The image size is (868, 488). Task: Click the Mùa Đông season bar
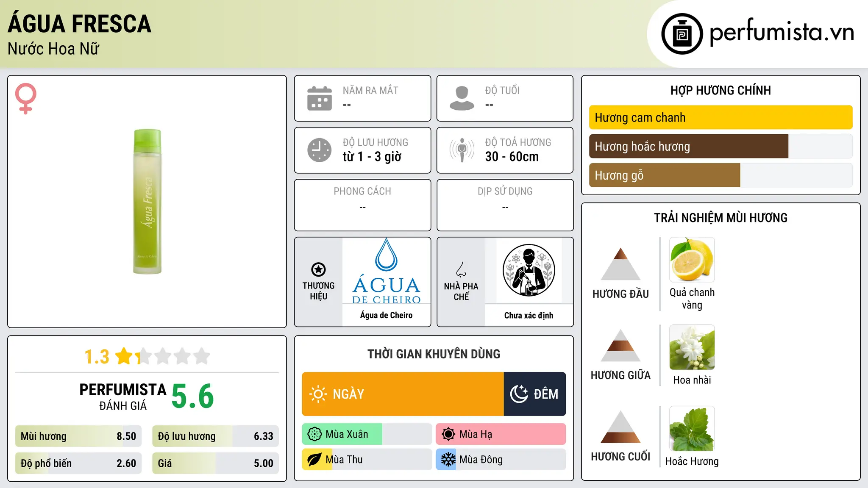point(501,460)
